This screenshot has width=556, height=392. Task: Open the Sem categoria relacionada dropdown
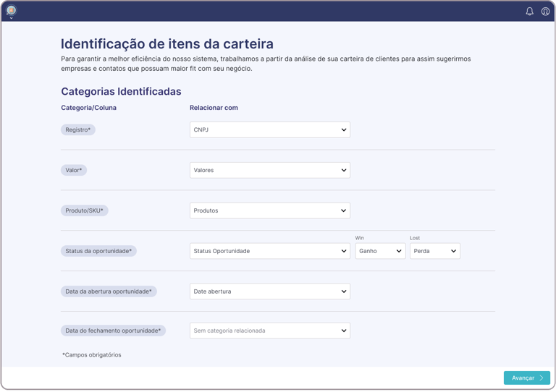point(269,331)
